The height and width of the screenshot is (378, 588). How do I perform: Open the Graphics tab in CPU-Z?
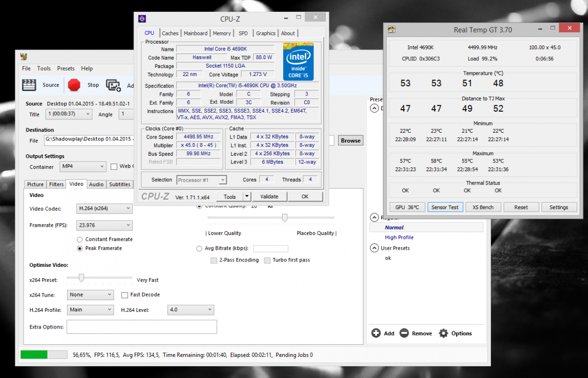[266, 33]
